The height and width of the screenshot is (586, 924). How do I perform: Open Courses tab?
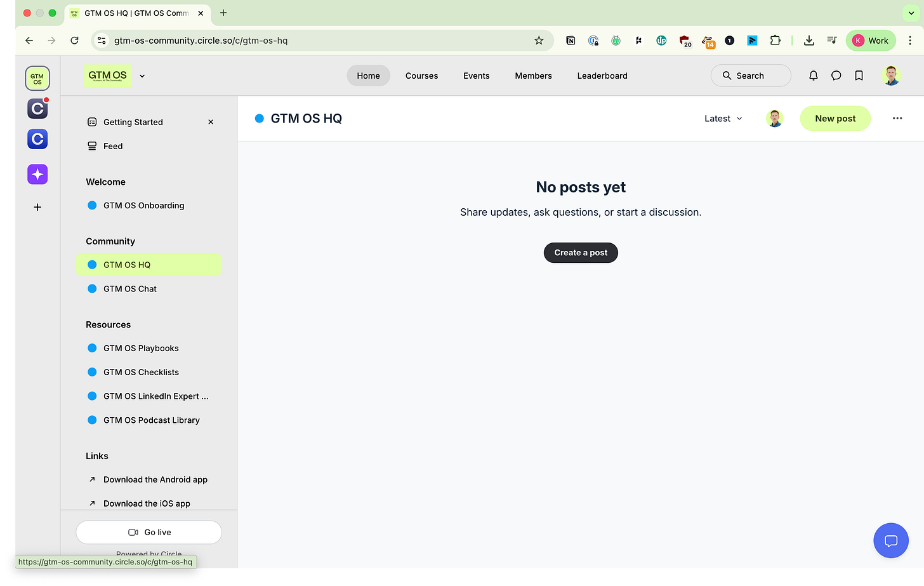[x=421, y=76]
